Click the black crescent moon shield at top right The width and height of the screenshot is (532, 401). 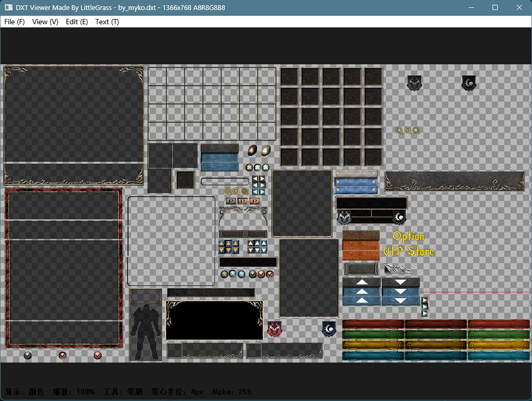pyautogui.click(x=469, y=83)
